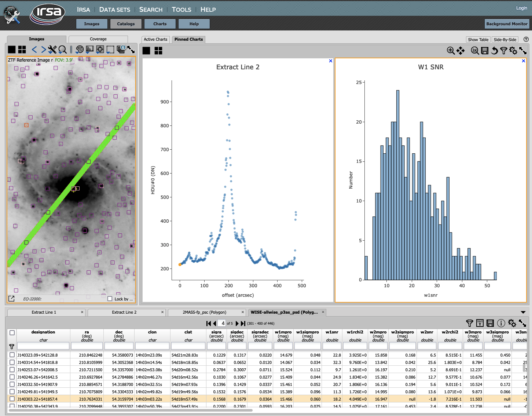Toggle the Lock by checkbox
The height and width of the screenshot is (416, 532).
[110, 299]
